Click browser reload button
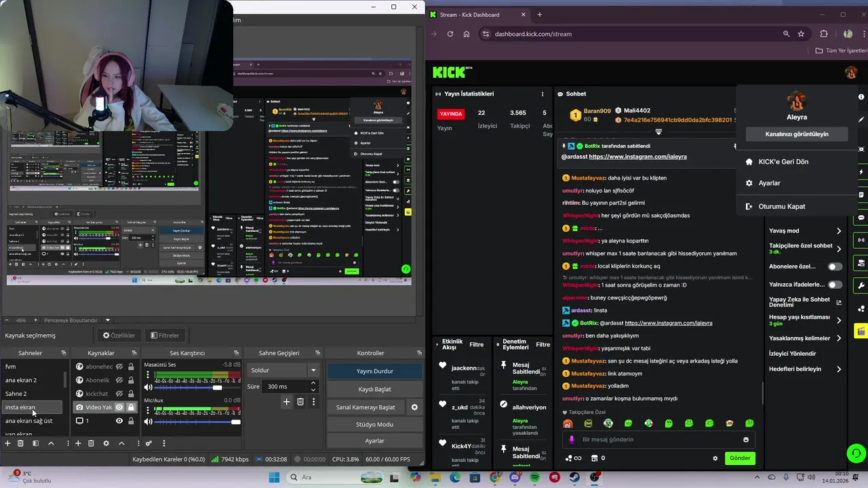 tap(450, 34)
